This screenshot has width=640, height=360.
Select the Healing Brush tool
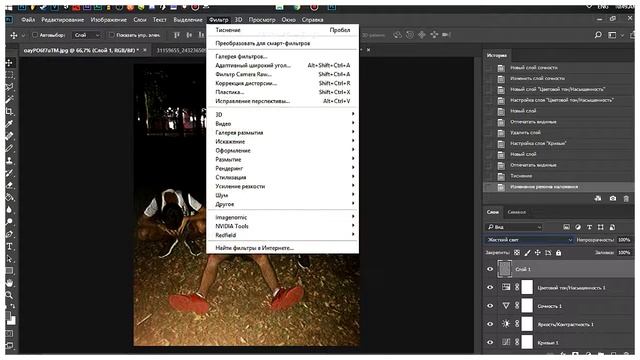[x=9, y=136]
